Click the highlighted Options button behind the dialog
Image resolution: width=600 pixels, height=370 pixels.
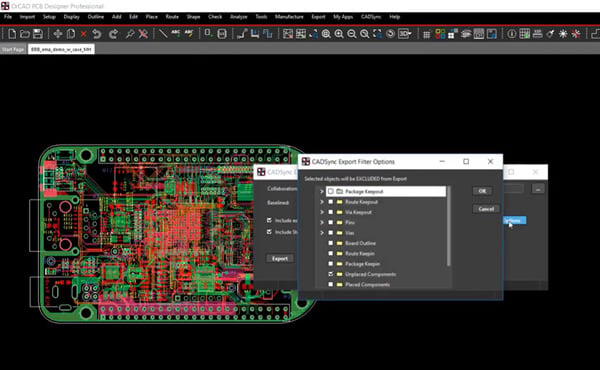coord(515,220)
